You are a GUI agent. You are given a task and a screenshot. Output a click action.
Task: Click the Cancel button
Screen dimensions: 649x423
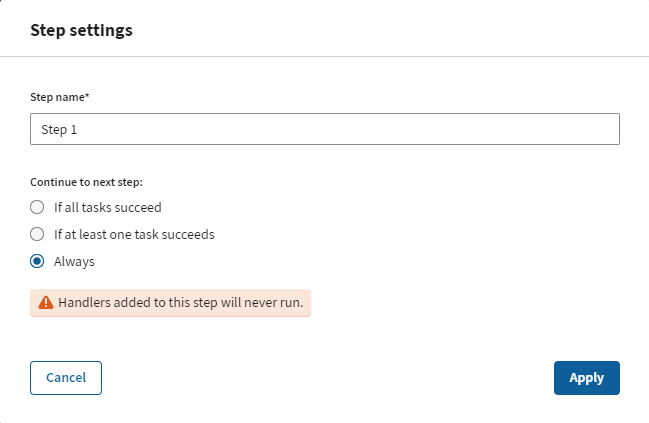pos(66,377)
